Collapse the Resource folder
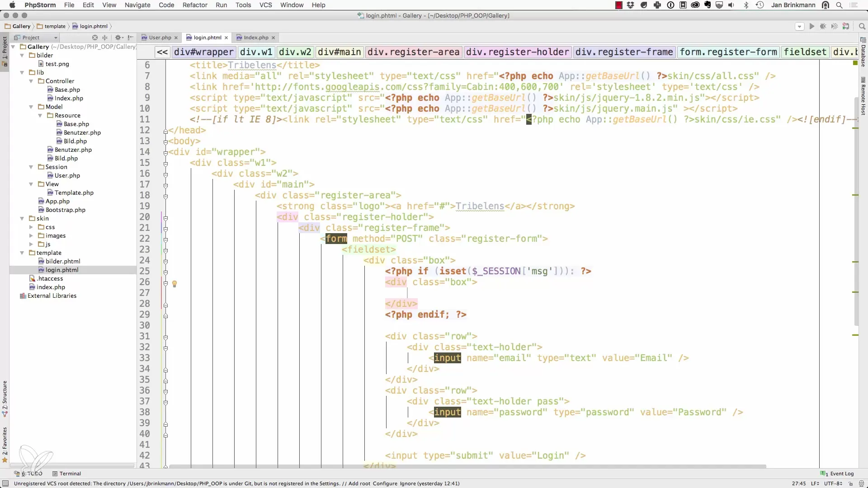The image size is (868, 488). [x=40, y=115]
